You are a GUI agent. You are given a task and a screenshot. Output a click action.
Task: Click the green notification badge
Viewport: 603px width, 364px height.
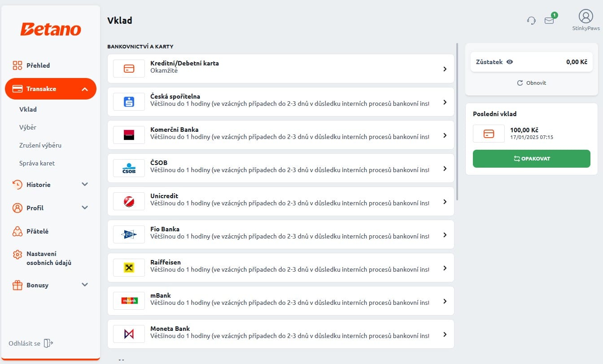(x=555, y=15)
